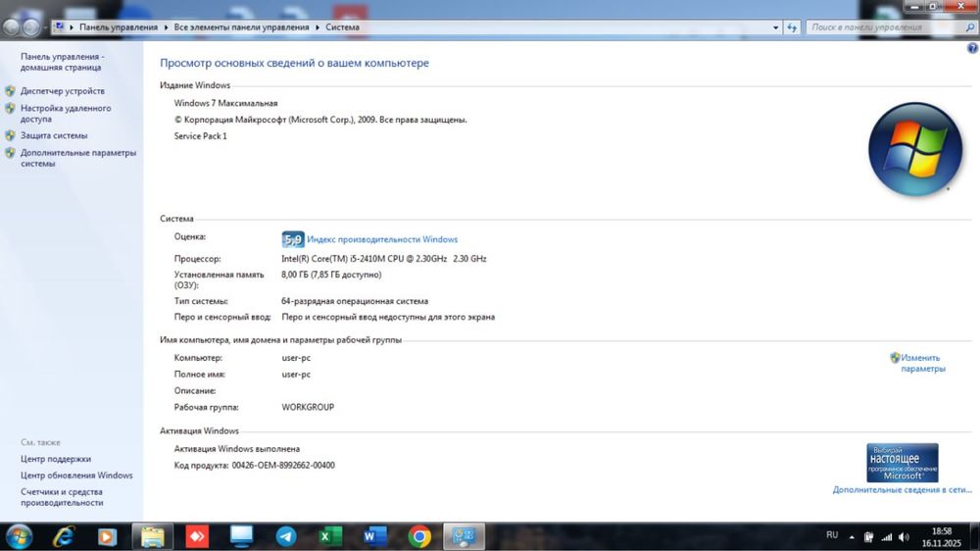The width and height of the screenshot is (980, 551).
Task: Open the volume control in the tray
Action: click(904, 537)
